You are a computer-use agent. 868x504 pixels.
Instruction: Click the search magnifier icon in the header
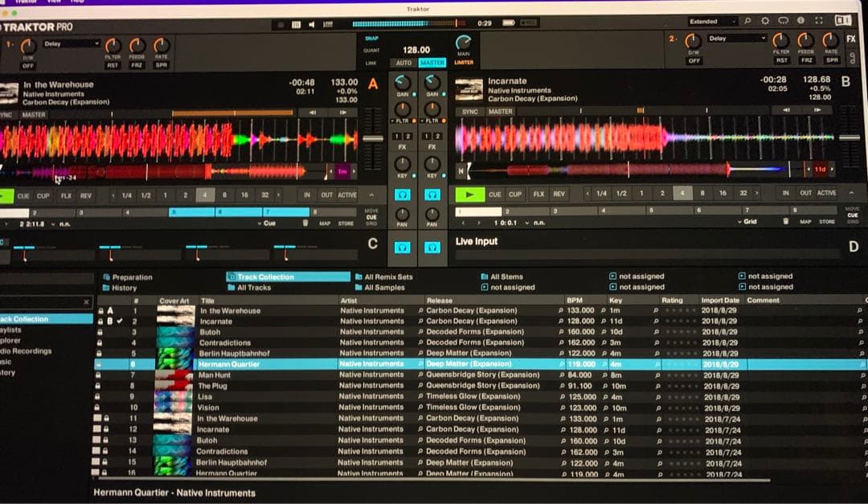point(747,21)
